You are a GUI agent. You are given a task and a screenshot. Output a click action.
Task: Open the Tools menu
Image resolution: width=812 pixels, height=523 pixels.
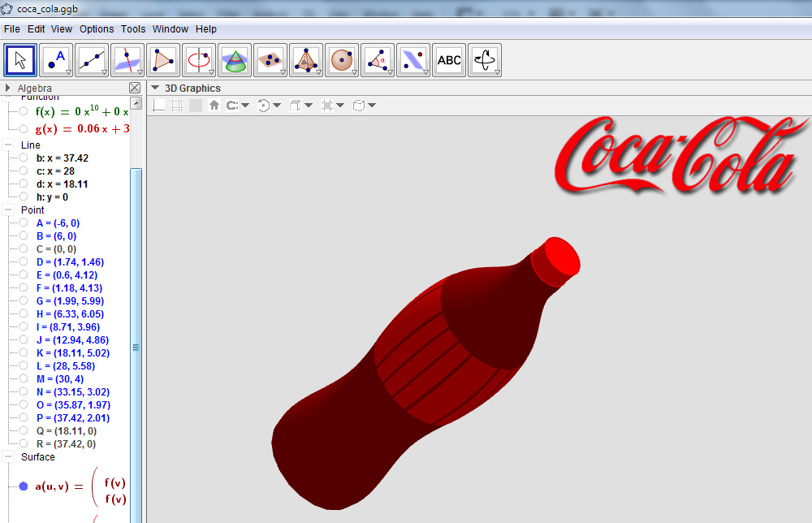(x=133, y=29)
